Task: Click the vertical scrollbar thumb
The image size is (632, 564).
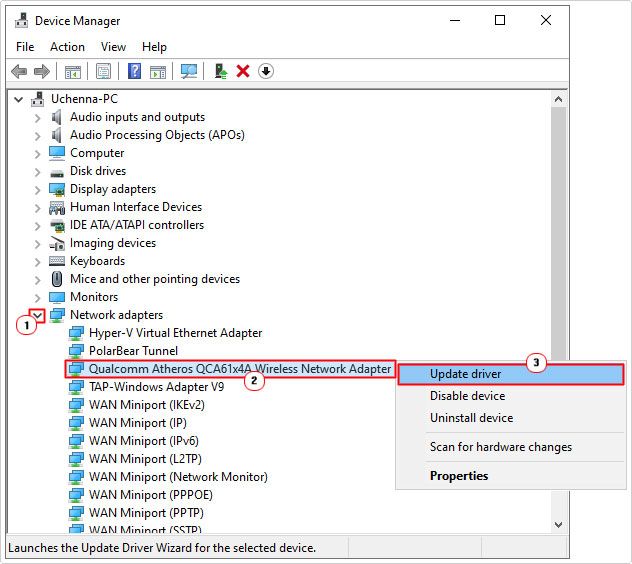Action: (x=558, y=234)
